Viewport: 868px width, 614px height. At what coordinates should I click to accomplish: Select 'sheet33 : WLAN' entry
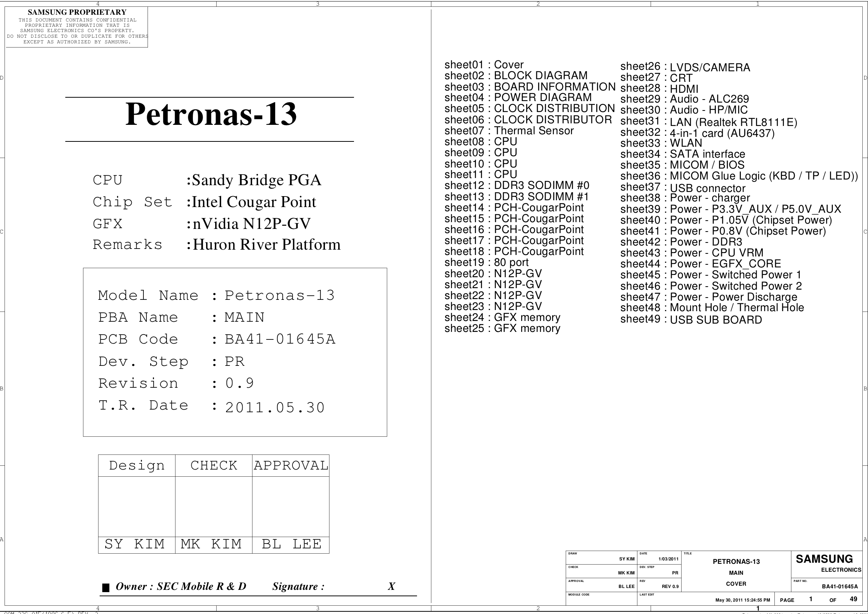[661, 143]
